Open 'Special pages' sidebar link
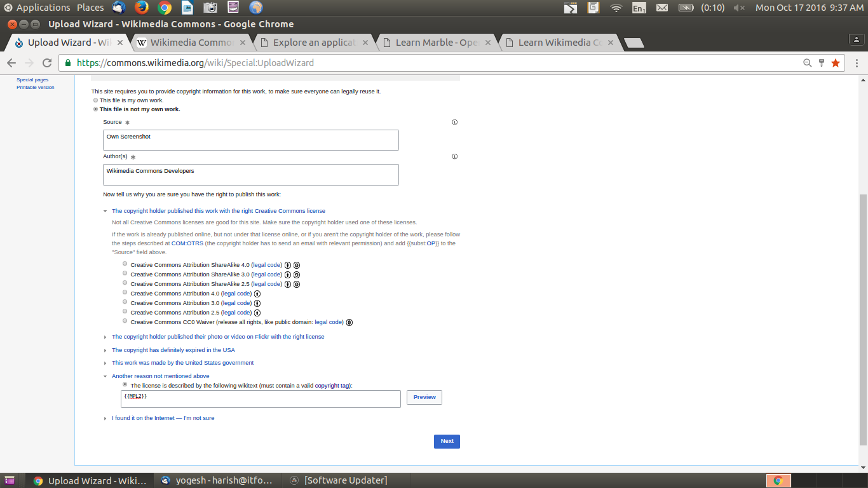 coord(32,80)
